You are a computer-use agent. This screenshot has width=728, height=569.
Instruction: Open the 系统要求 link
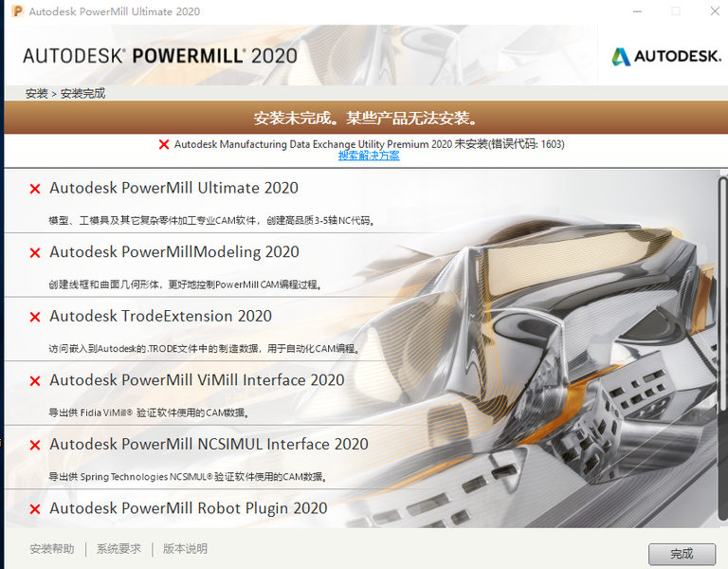[x=118, y=548]
